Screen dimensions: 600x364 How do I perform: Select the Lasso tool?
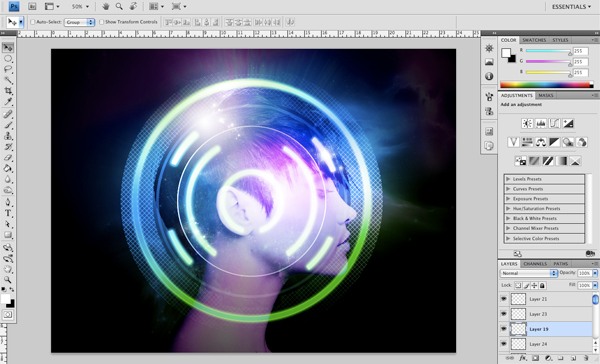click(8, 69)
